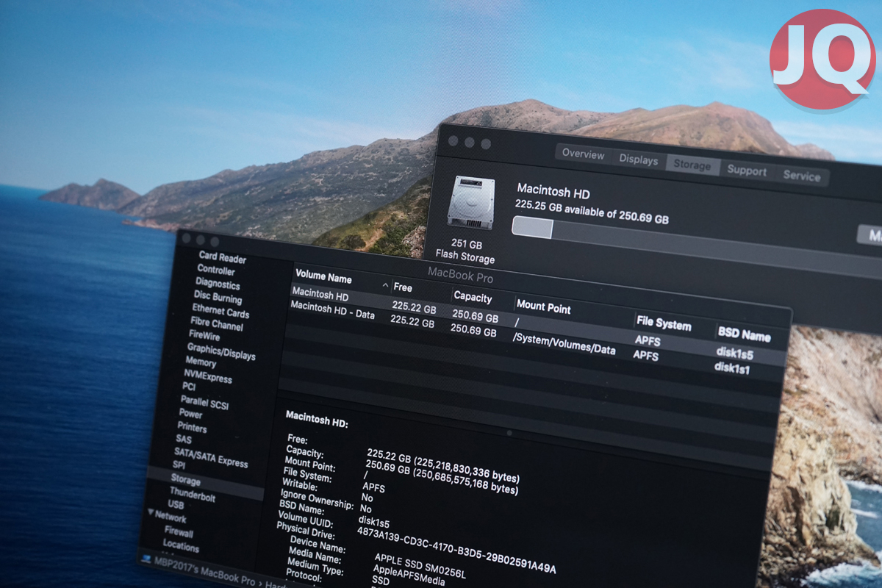Sort by BSD Name column header
882x588 pixels.
745,336
